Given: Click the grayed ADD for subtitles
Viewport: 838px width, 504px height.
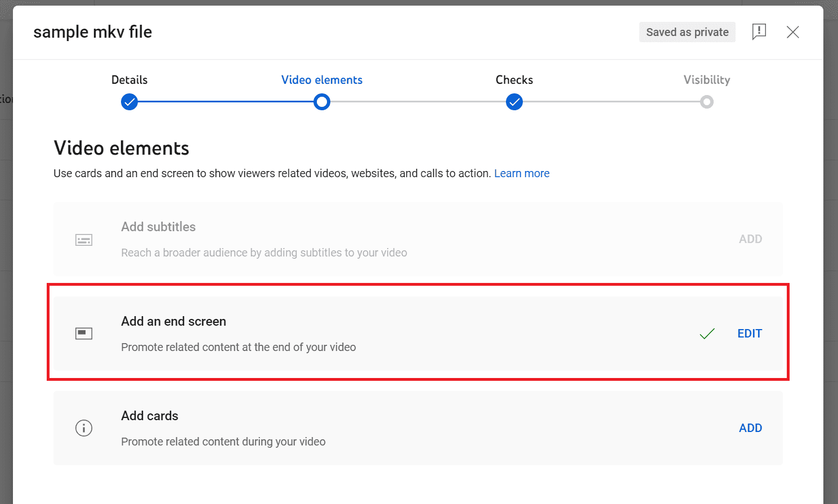Looking at the screenshot, I should pyautogui.click(x=750, y=238).
